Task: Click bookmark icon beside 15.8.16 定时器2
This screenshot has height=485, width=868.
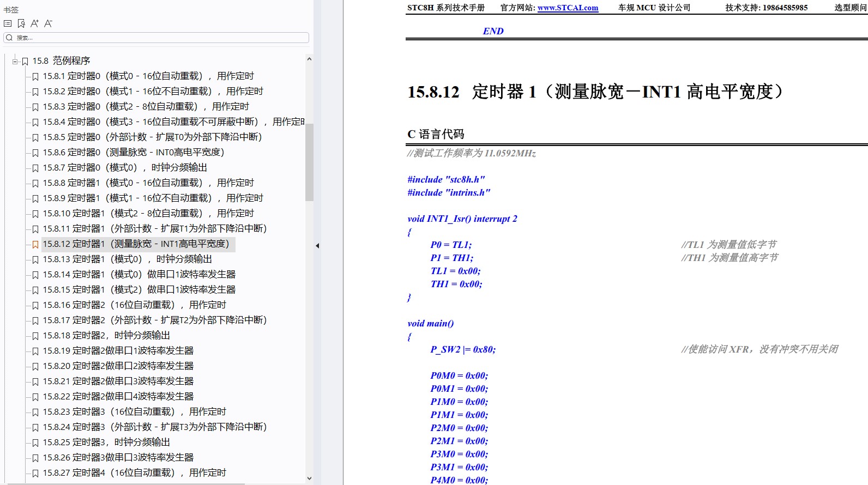Action: click(35, 305)
